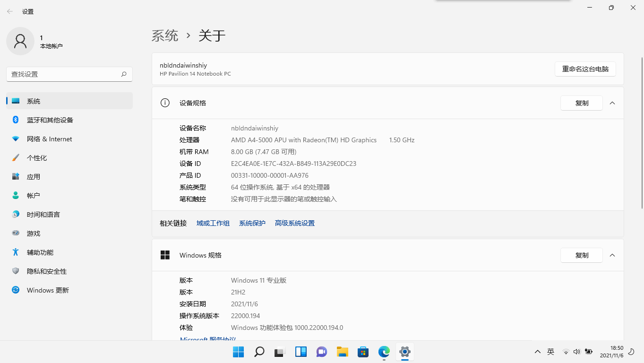Open taskbar Search
The width and height of the screenshot is (644, 363).
(259, 352)
